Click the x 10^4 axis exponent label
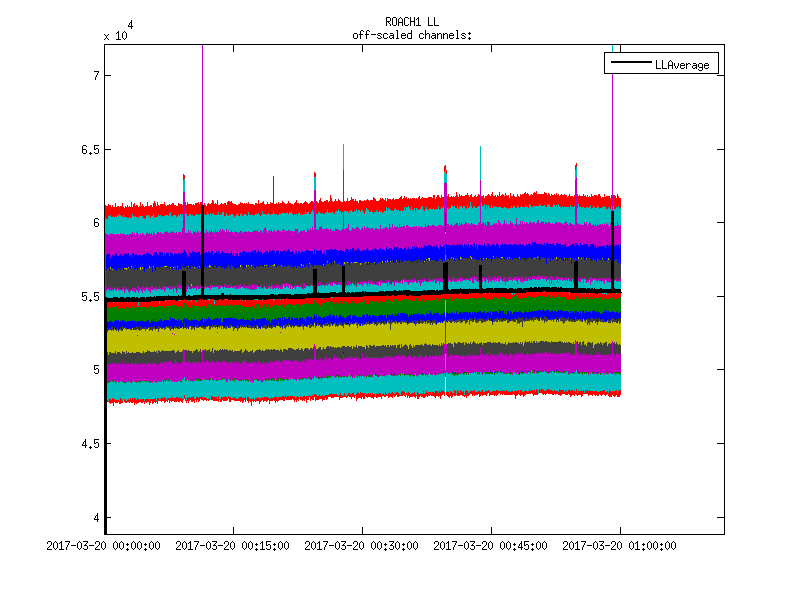The height and width of the screenshot is (600, 800). click(x=116, y=33)
